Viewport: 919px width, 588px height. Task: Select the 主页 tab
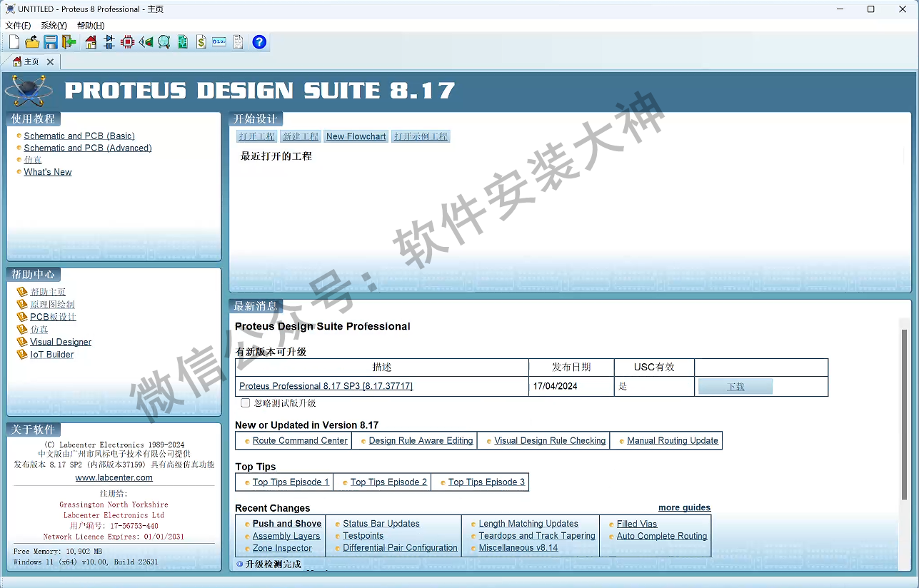[x=31, y=62]
